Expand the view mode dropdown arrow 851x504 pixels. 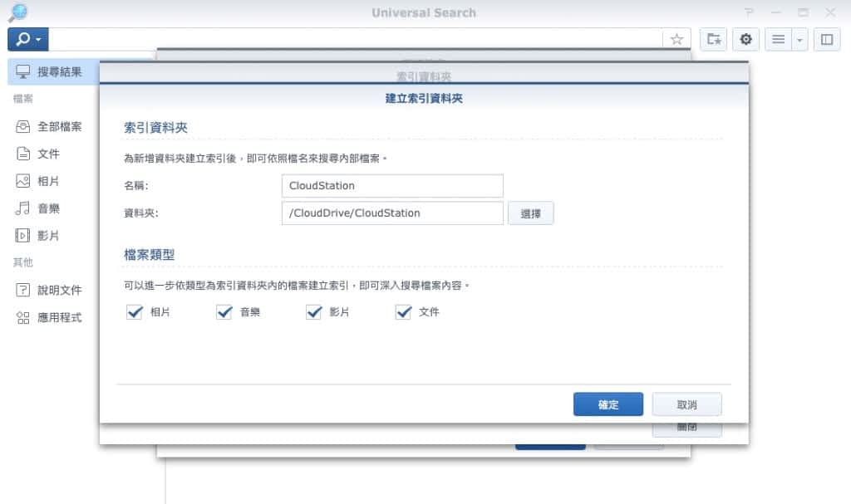point(799,39)
